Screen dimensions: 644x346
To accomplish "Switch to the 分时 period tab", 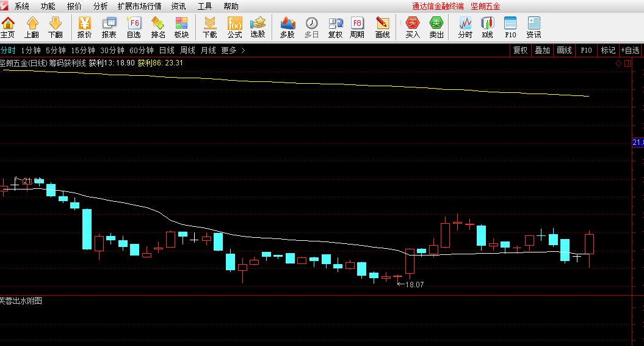I will [x=8, y=50].
